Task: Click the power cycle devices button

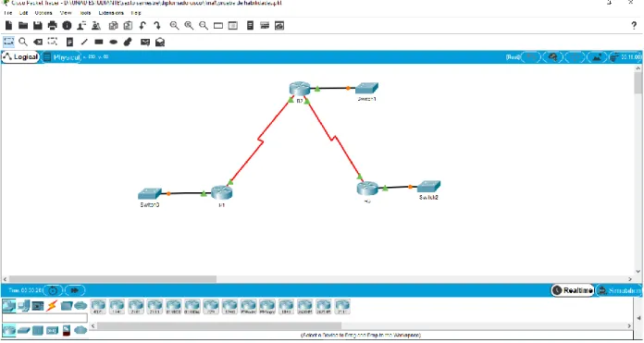Action: [53, 290]
